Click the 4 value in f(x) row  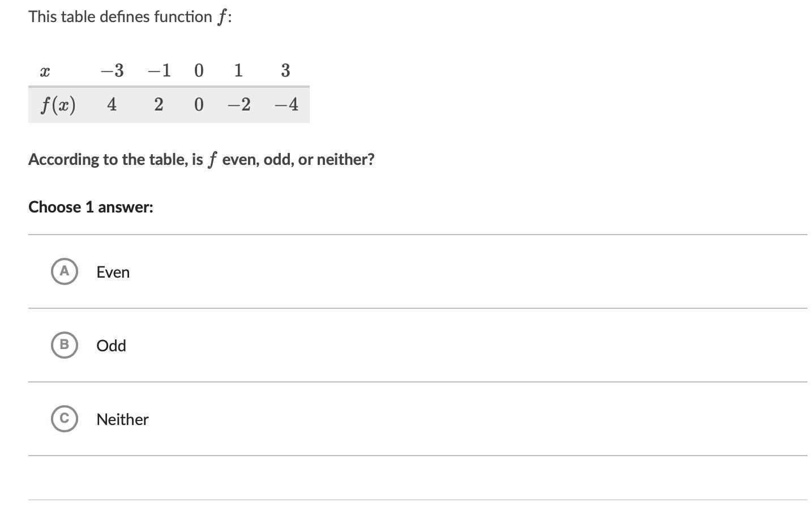tap(112, 104)
